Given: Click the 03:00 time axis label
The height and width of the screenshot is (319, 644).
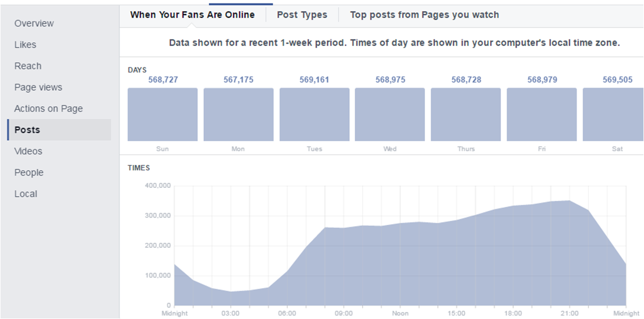Looking at the screenshot, I should (230, 313).
